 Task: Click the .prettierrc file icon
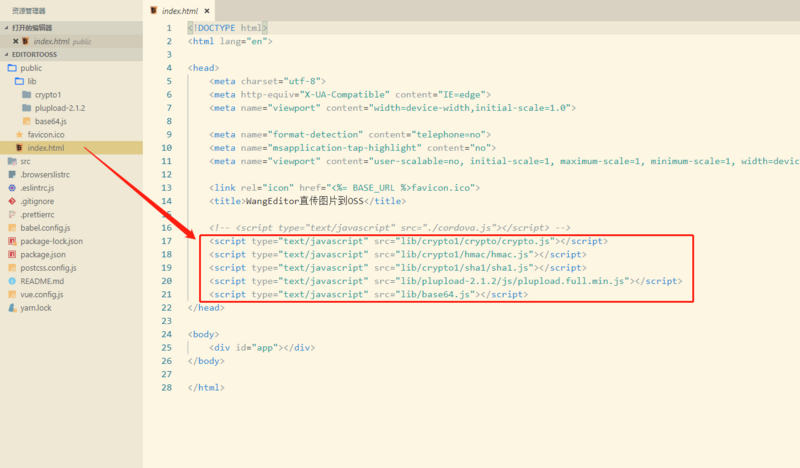12,214
